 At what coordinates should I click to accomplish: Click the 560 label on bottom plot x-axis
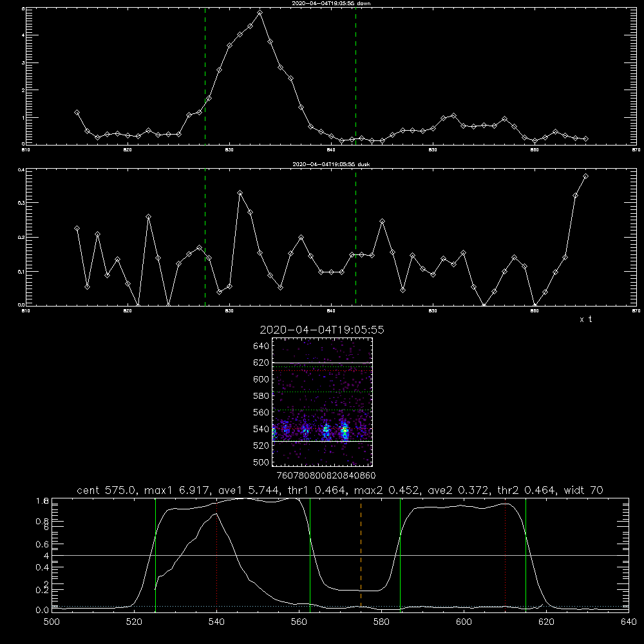point(299,622)
